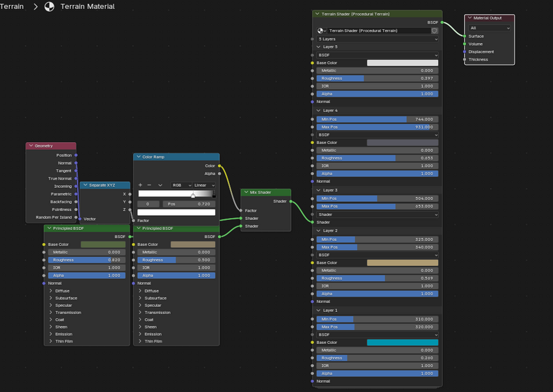This screenshot has width=553, height=392.
Task: Collapse the Material Output node
Action: click(469, 18)
